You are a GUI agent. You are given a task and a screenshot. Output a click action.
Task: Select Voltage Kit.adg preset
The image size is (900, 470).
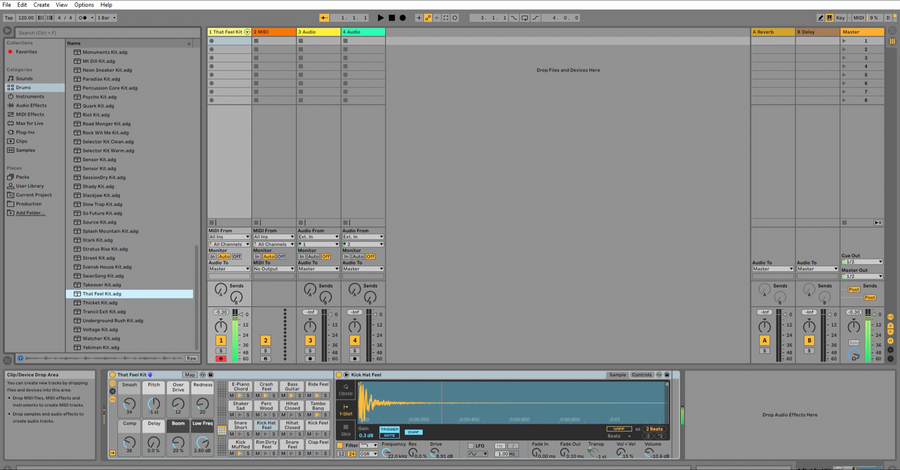[x=100, y=329]
